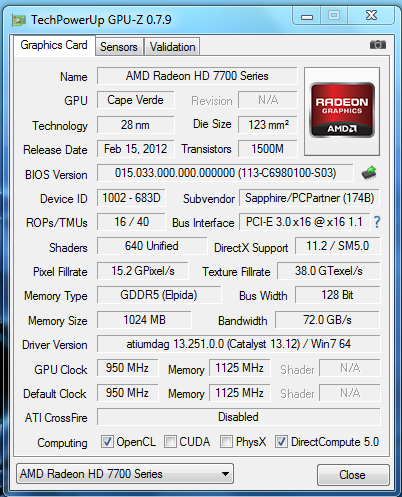The image size is (402, 497).
Task: Click the Radeon Graphics AMD logo
Action: pos(342,110)
